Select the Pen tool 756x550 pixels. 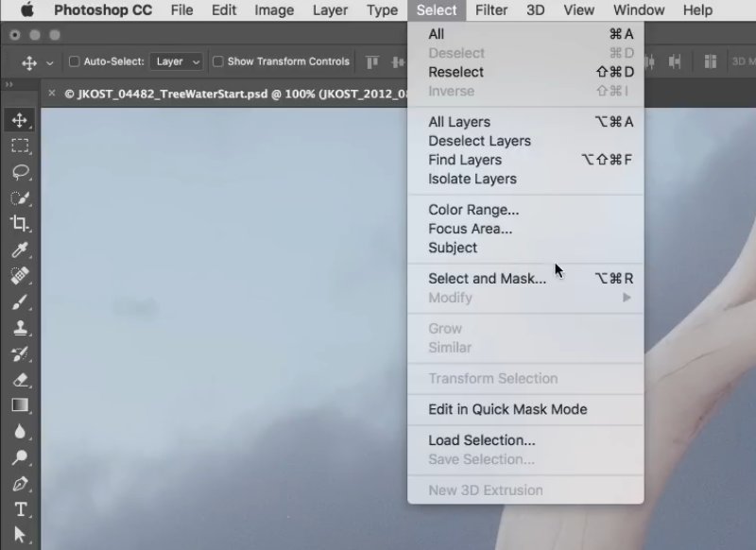click(20, 484)
